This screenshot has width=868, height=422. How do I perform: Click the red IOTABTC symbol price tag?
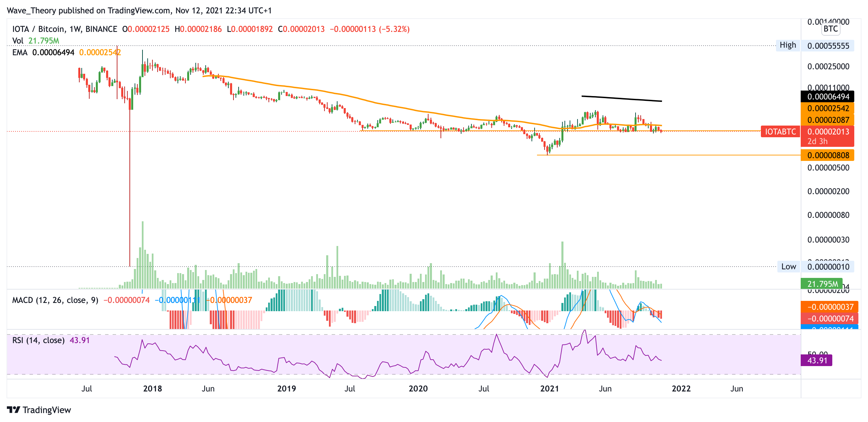coord(780,132)
